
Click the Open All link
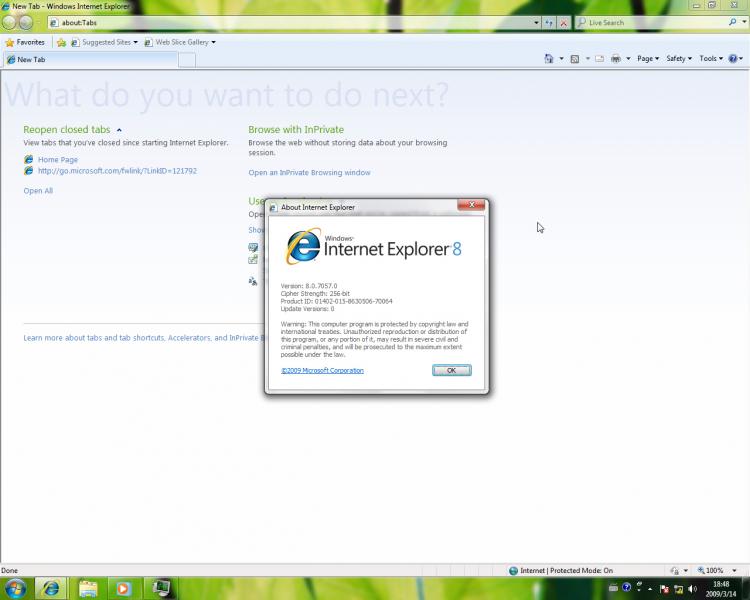tap(38, 190)
